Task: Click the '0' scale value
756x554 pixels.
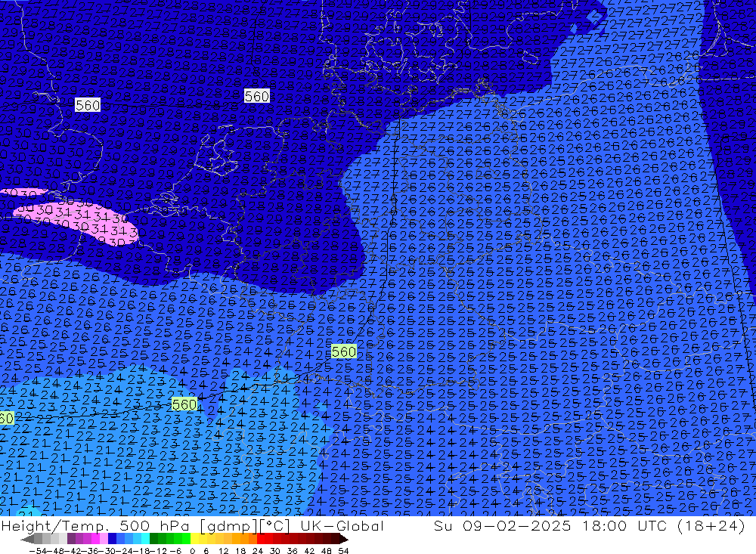Action: 192,551
